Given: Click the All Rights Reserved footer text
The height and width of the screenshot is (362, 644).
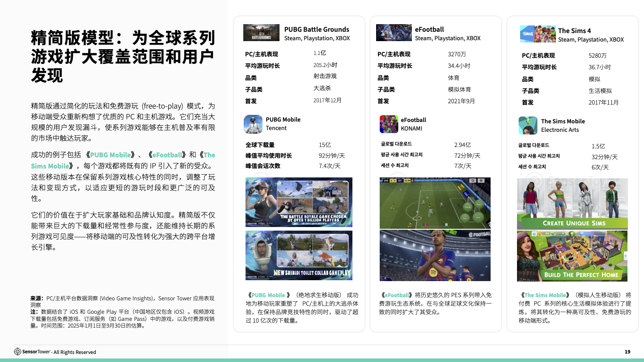Looking at the screenshot, I should click(75, 352).
